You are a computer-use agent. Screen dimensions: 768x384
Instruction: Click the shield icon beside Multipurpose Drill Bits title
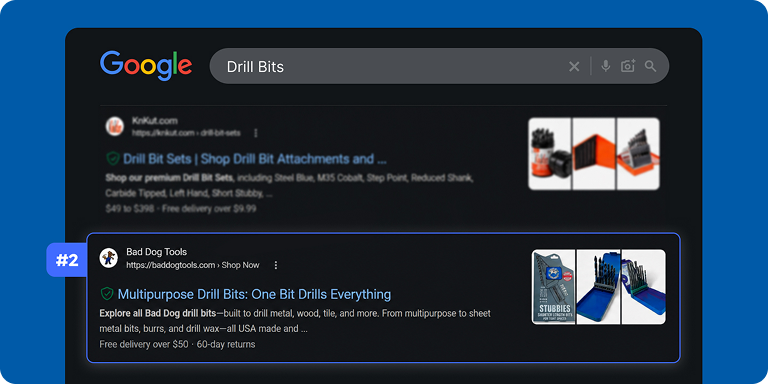(107, 294)
